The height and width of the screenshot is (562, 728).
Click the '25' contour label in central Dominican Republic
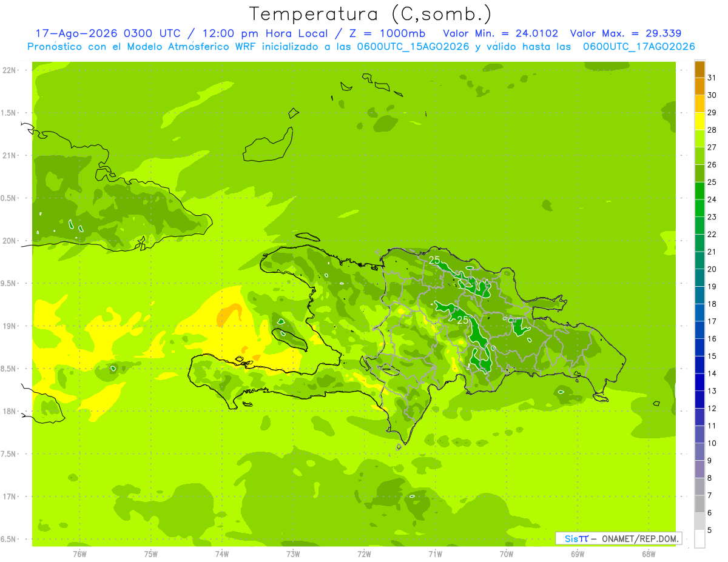click(462, 319)
